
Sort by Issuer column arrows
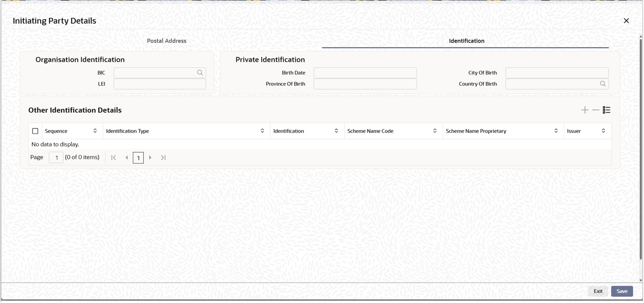(604, 131)
